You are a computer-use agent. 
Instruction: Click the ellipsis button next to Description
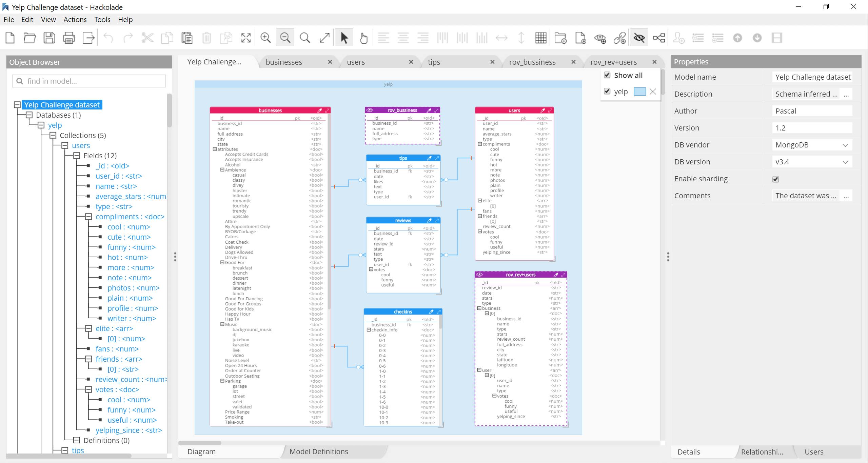(846, 94)
